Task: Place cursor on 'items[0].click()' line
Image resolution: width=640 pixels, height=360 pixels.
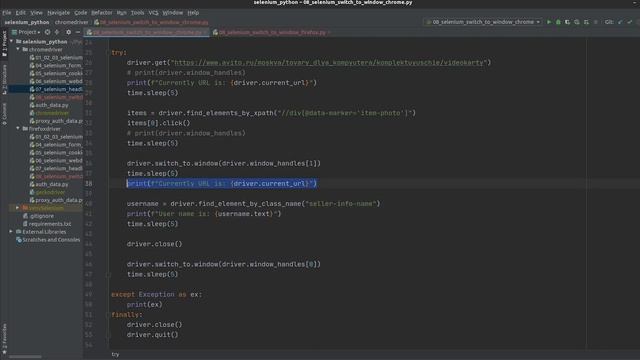Action: tap(158, 123)
